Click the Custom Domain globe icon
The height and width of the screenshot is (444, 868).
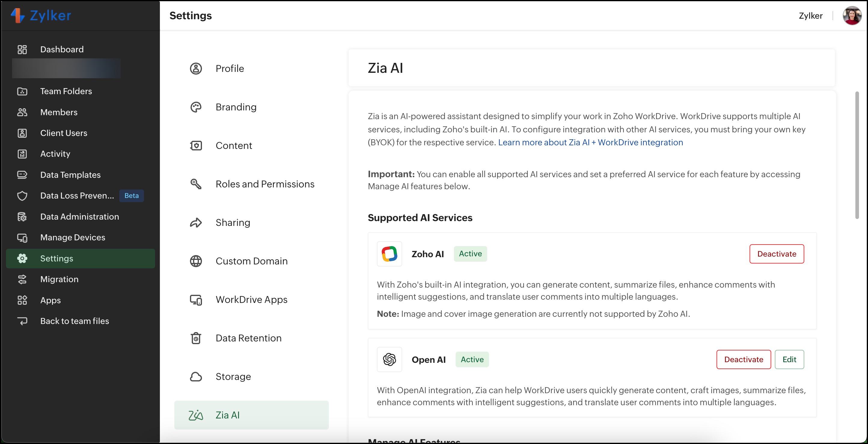196,261
